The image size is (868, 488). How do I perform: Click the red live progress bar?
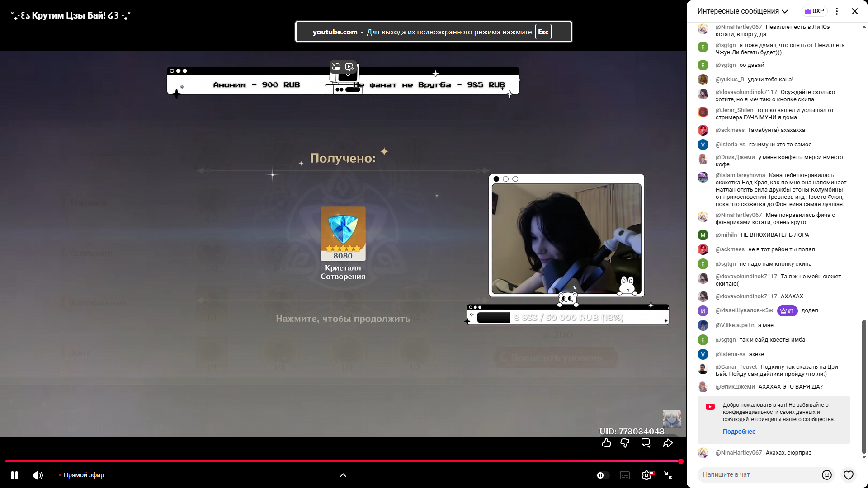point(344,461)
